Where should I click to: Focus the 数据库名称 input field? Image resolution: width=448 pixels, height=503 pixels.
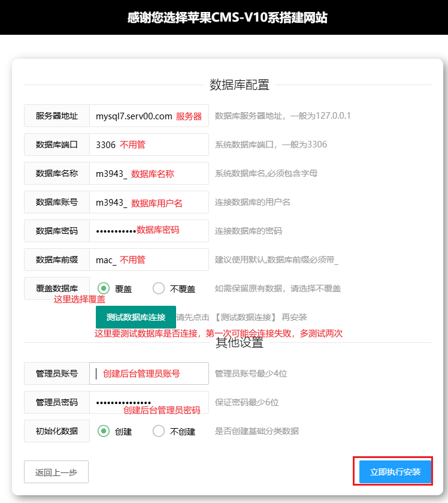coord(149,173)
